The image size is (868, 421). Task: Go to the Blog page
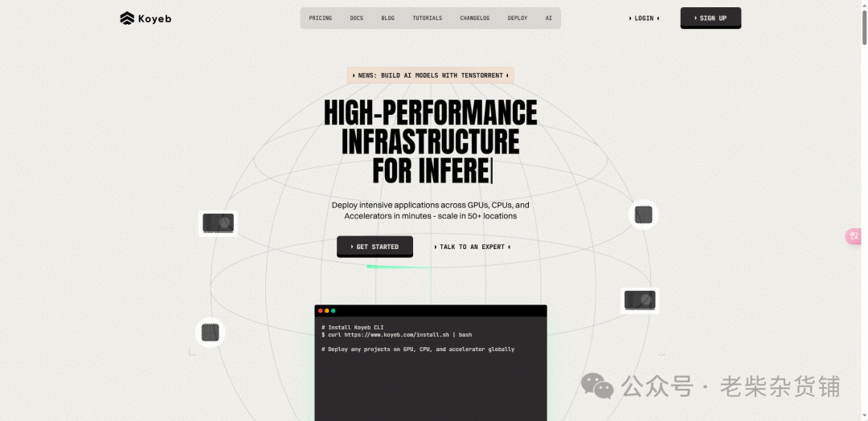pyautogui.click(x=388, y=18)
